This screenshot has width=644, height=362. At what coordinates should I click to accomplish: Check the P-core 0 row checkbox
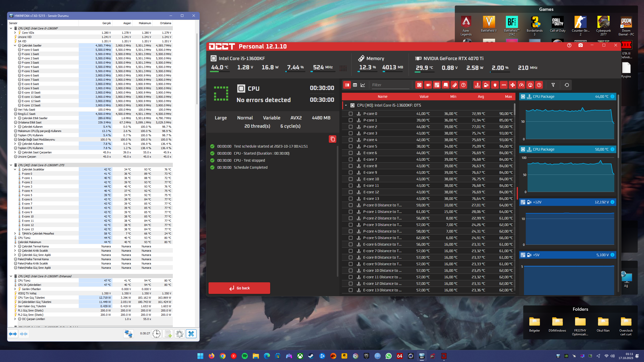click(x=351, y=114)
